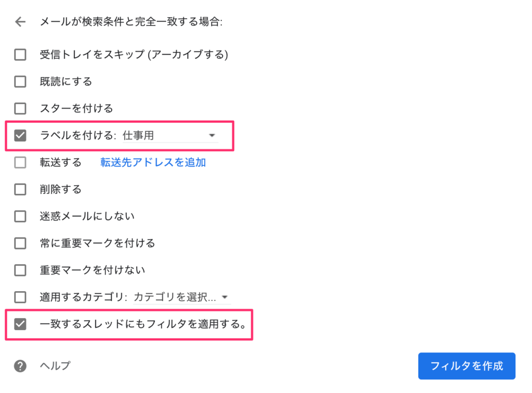Check the 削除する option

coord(20,189)
